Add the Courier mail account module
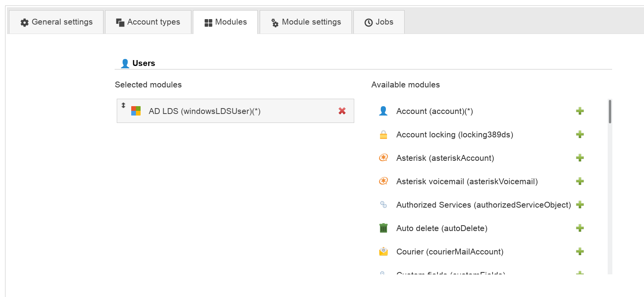 tap(580, 251)
